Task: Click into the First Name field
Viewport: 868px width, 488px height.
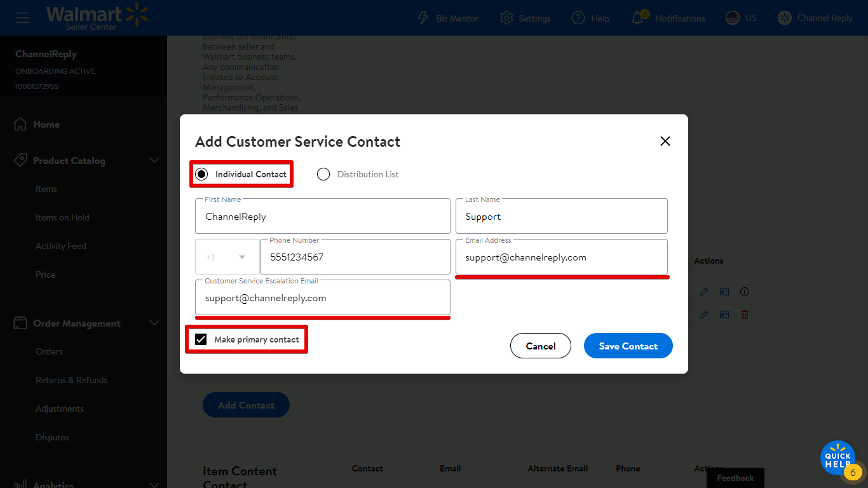Action: (x=323, y=216)
